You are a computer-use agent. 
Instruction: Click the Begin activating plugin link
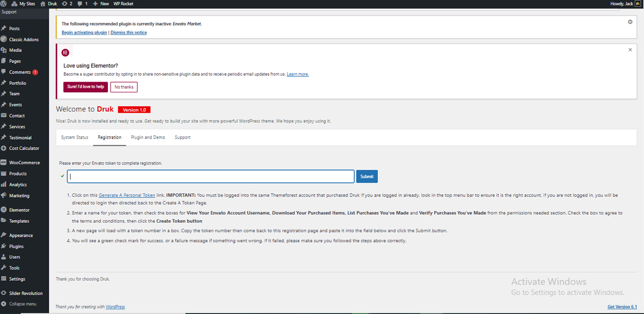[84, 33]
